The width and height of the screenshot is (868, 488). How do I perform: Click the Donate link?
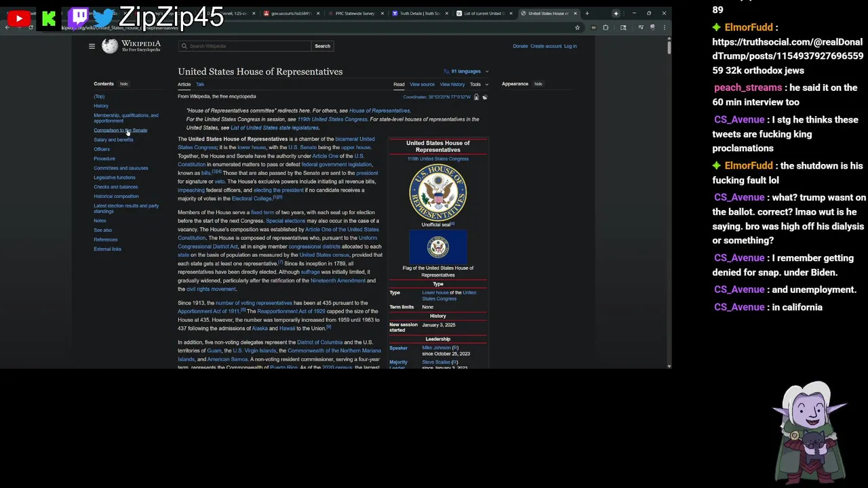click(520, 46)
